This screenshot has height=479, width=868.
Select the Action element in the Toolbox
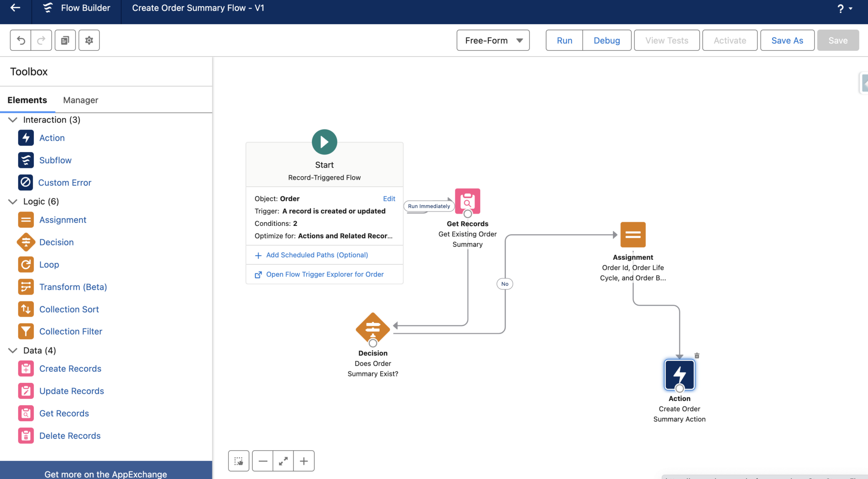coord(52,137)
